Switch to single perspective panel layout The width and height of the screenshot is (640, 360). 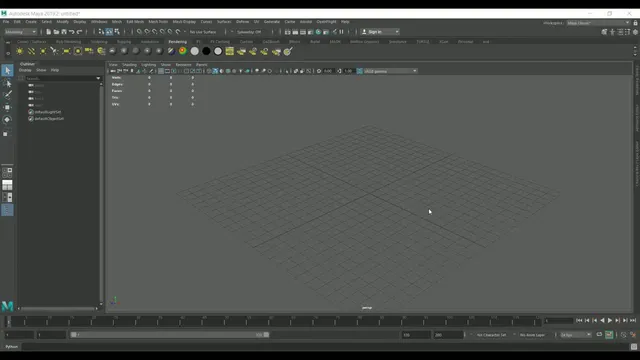7,173
